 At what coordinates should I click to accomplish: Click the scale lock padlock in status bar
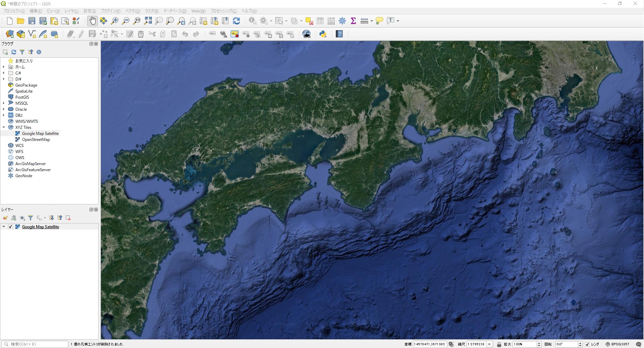click(499, 344)
